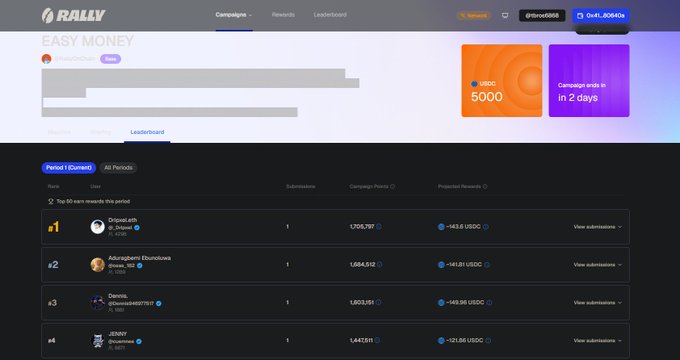The image size is (680, 360).
Task: Click Dennis.'s profile avatar
Action: point(98,302)
